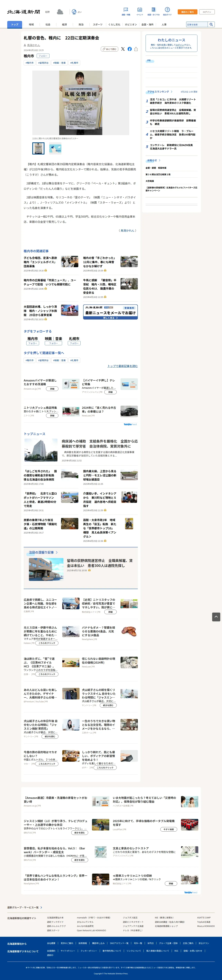Open the 総合ガイド help icon
Image resolution: width=222 pixels, height=980 pixels.
[x=167, y=10]
